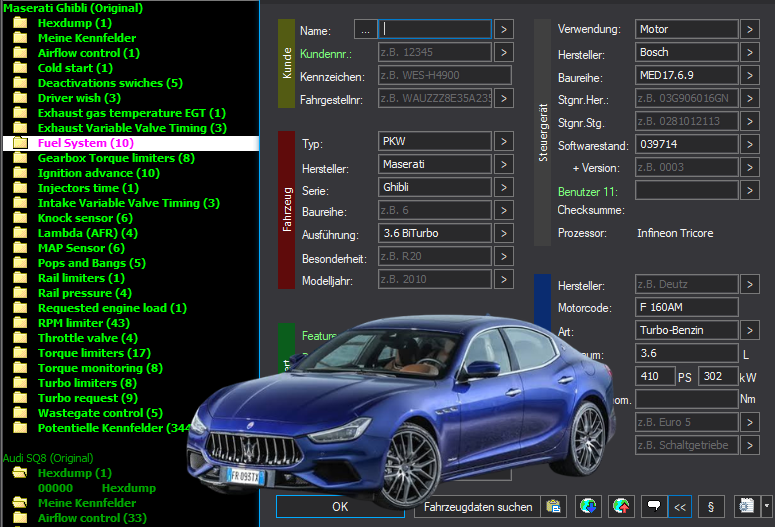Image resolution: width=775 pixels, height=527 pixels.
Task: Open the dropdown arrow beside the document settings icon
Action: point(767,506)
